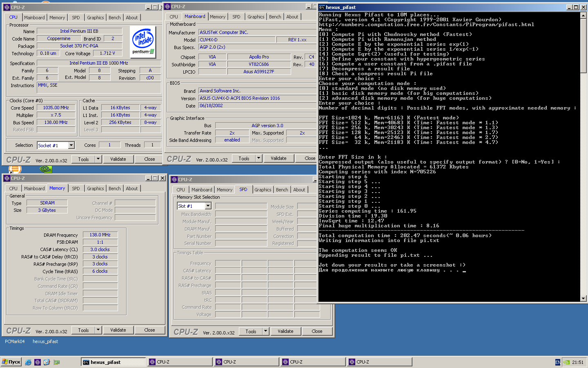The height and width of the screenshot is (368, 588).
Task: Click console scrollbar up arrow
Action: pos(584,16)
